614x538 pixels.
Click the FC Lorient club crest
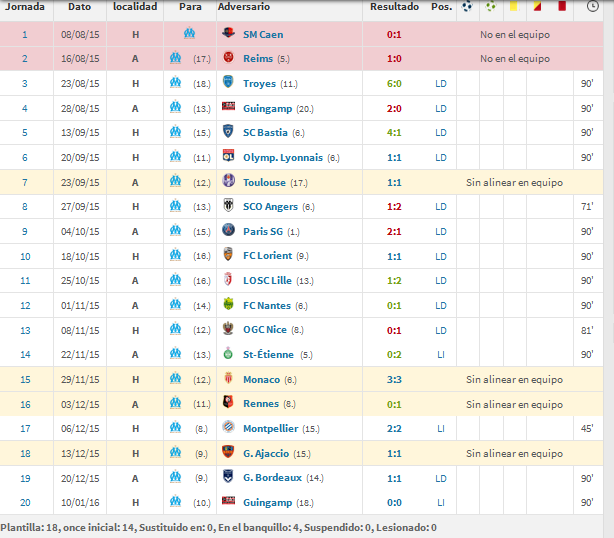tap(228, 255)
